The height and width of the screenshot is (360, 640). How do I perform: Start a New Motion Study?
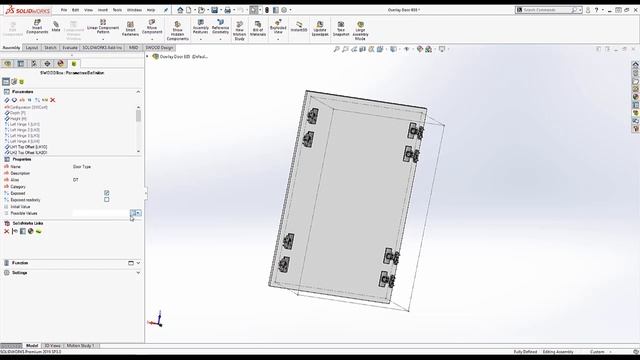pyautogui.click(x=240, y=31)
